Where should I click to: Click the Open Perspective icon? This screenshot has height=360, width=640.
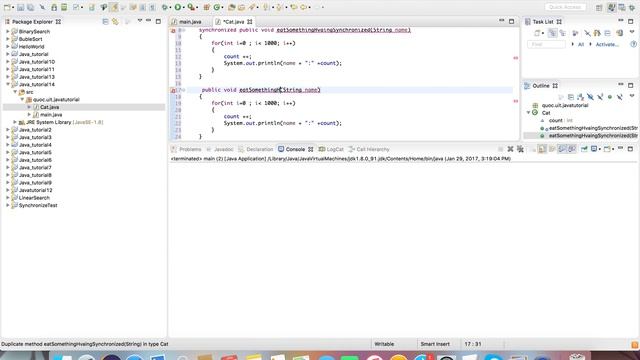(599, 8)
